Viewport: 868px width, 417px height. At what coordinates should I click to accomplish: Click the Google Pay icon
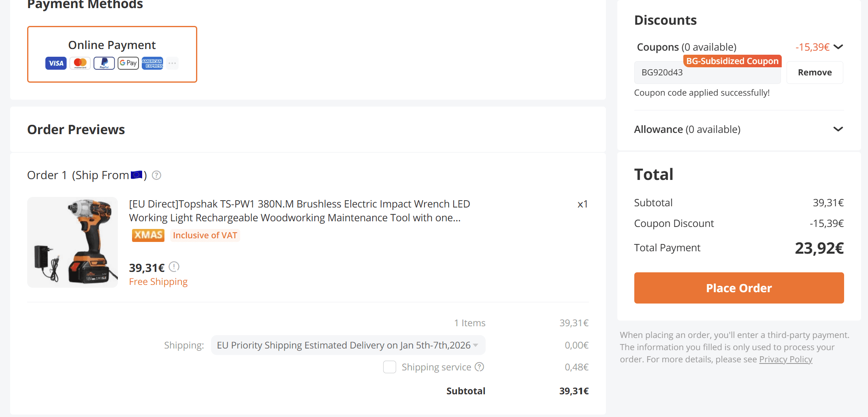click(x=128, y=63)
